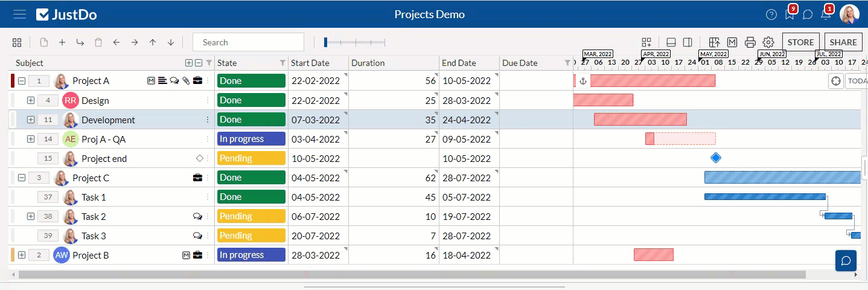Click the End Date column header
This screenshot has width=868, height=290.
click(469, 63)
